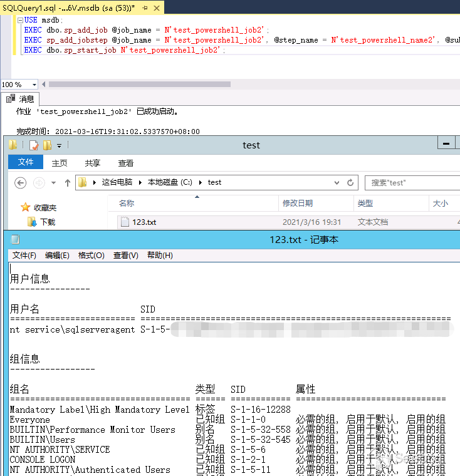The width and height of the screenshot is (460, 476).
Task: Click the 123.txt file icon
Action: click(125, 222)
